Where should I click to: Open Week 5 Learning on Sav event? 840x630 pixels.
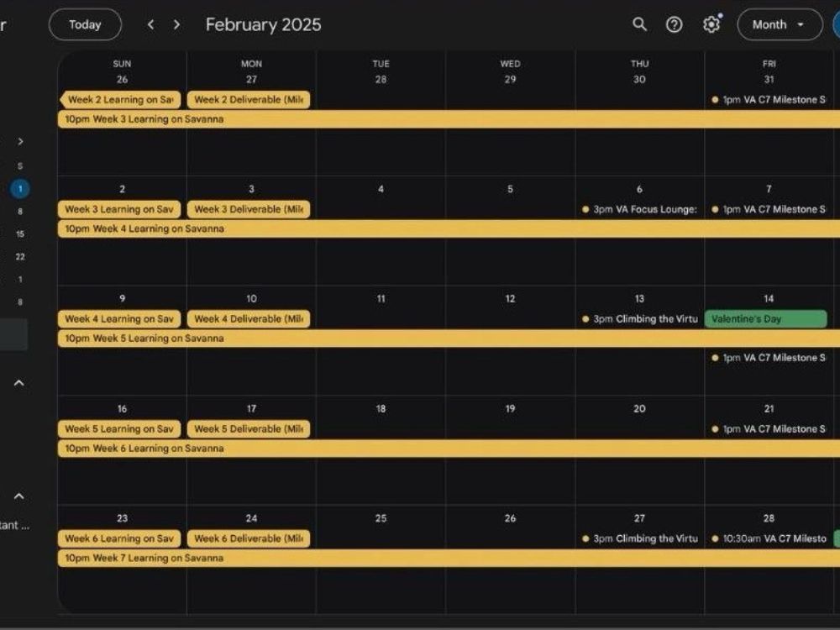119,428
